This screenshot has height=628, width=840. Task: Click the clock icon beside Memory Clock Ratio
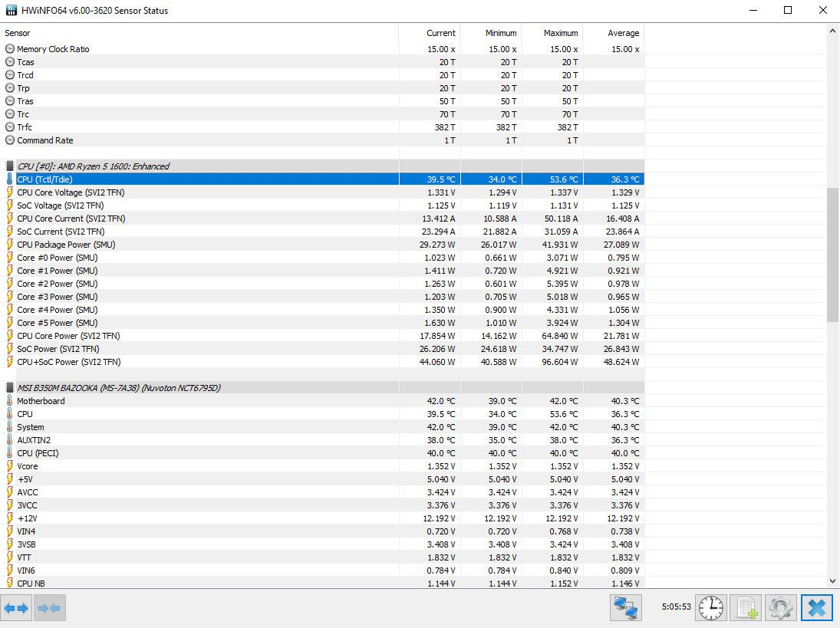[x=10, y=49]
